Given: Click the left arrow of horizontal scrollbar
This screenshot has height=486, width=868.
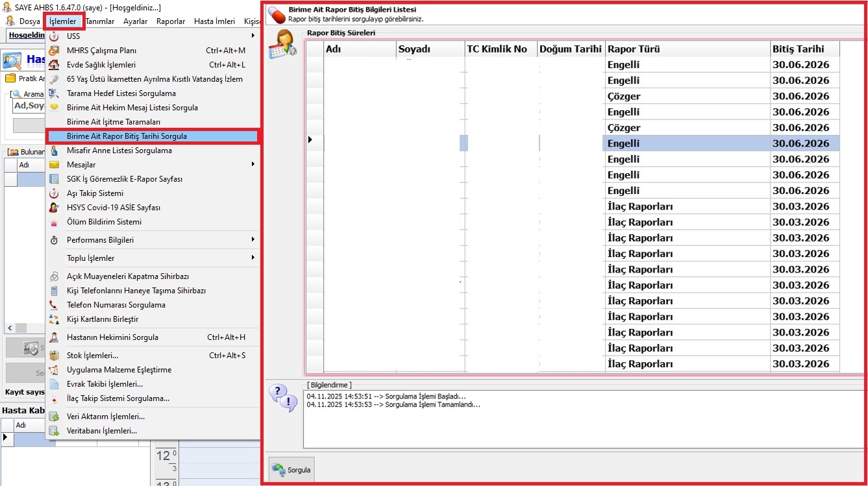Looking at the screenshot, I should pos(9,328).
